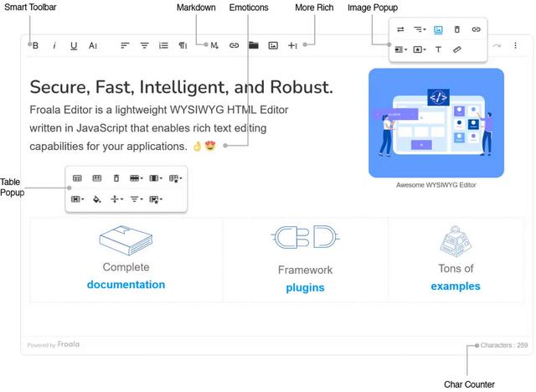Image resolution: width=536 pixels, height=392 pixels.
Task: Toggle underline formatting in the toolbar
Action: (x=74, y=46)
